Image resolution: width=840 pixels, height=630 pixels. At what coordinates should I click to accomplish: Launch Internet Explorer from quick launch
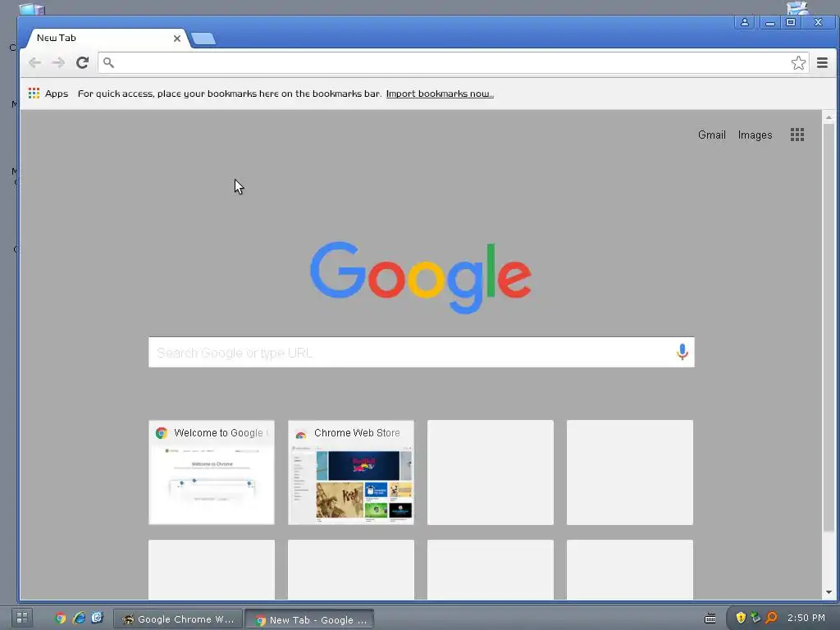79,619
